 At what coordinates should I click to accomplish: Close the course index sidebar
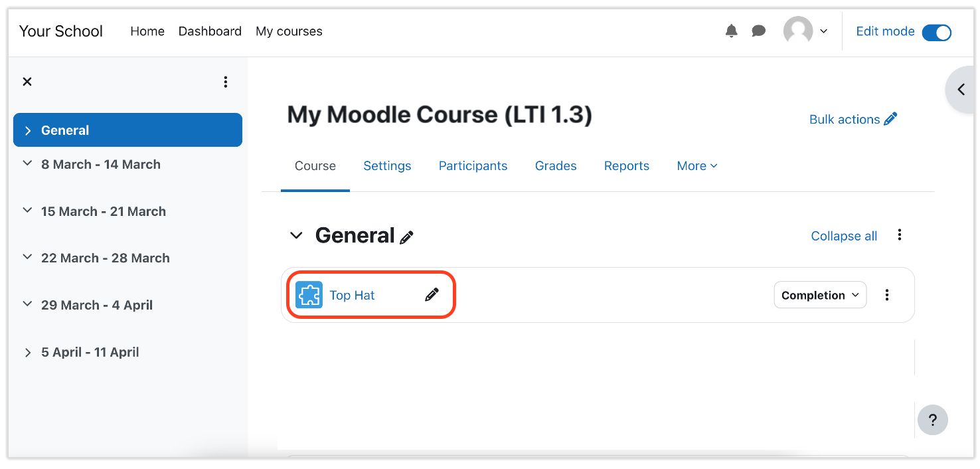click(27, 81)
